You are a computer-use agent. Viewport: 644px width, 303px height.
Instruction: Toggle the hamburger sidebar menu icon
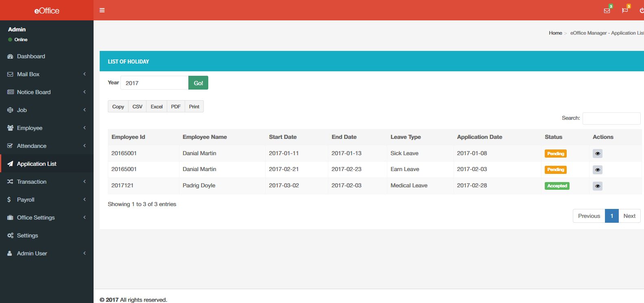(x=102, y=10)
